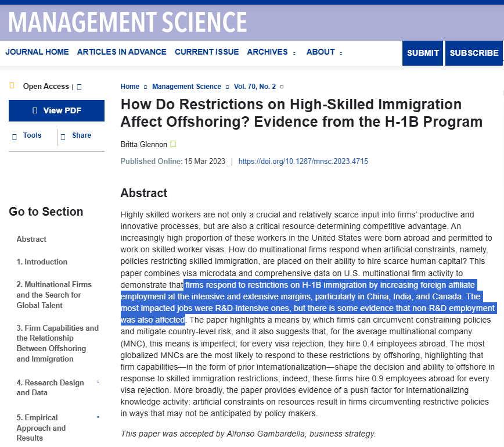Image resolution: width=504 pixels, height=447 pixels.
Task: Click the Go to Section heading
Action: (x=46, y=212)
